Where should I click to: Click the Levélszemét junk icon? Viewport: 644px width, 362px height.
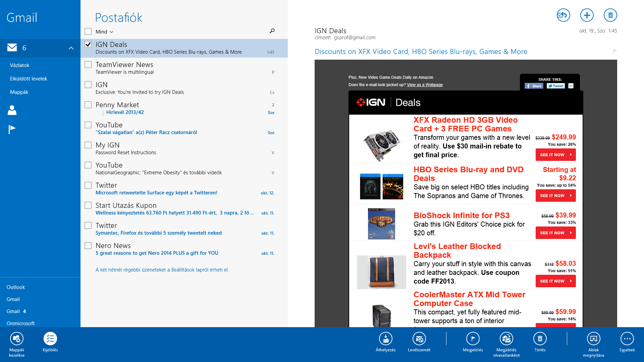point(419,339)
